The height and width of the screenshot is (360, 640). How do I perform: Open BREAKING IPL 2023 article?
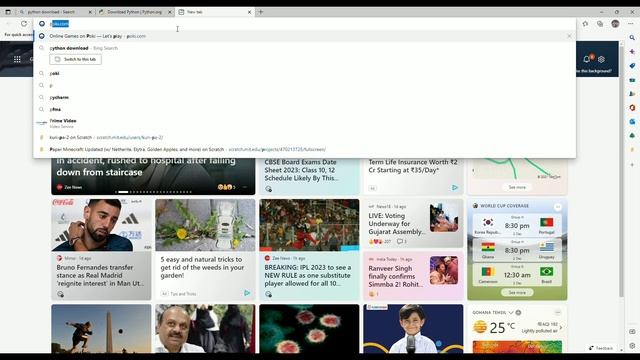pyautogui.click(x=308, y=275)
